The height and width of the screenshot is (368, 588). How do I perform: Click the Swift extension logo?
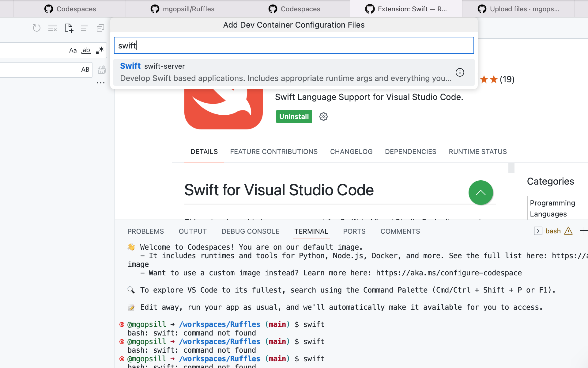click(x=224, y=109)
